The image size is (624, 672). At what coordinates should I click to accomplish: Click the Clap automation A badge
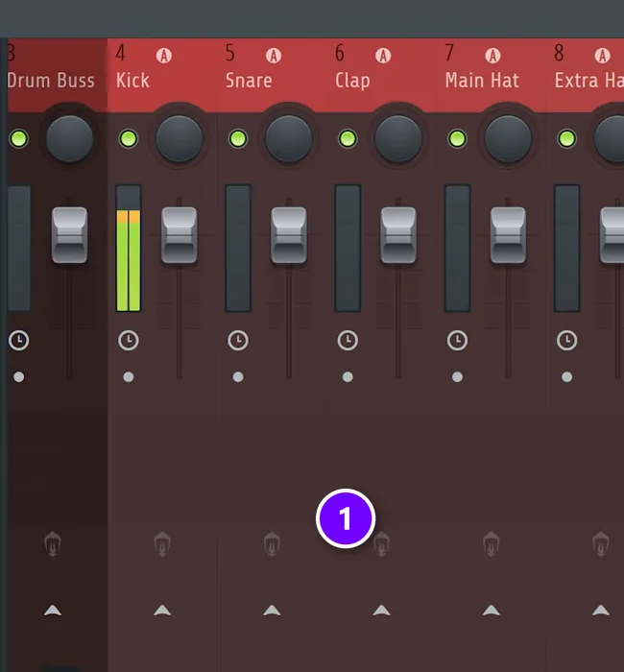(383, 56)
